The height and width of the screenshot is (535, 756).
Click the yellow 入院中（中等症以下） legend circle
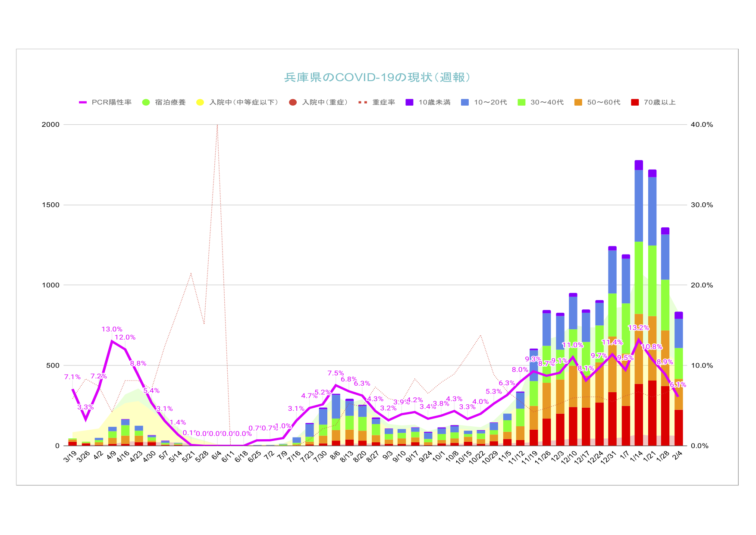pos(200,102)
